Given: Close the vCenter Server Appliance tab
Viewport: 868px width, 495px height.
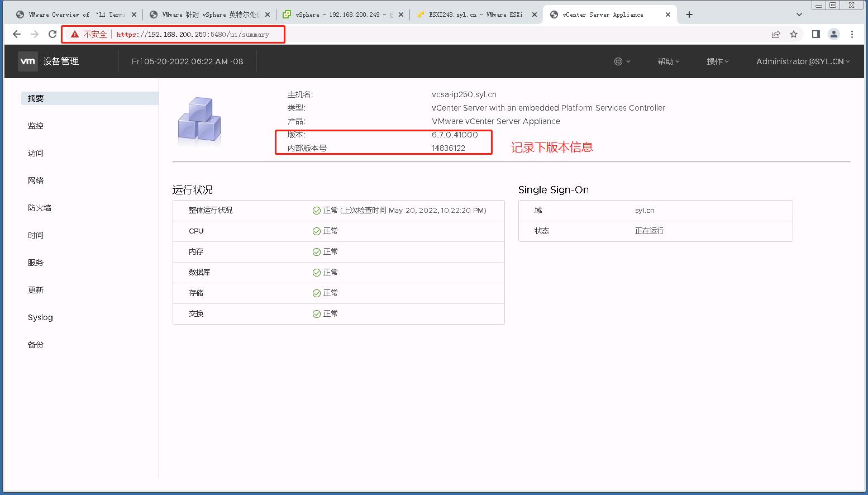Looking at the screenshot, I should (668, 15).
